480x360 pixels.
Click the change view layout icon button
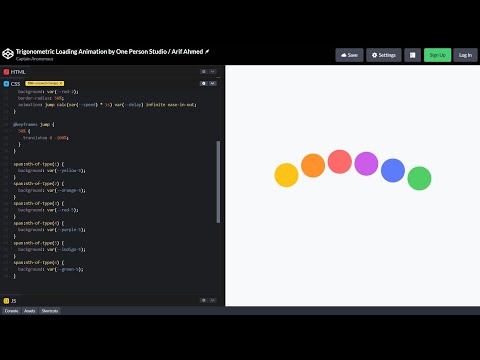(413, 55)
